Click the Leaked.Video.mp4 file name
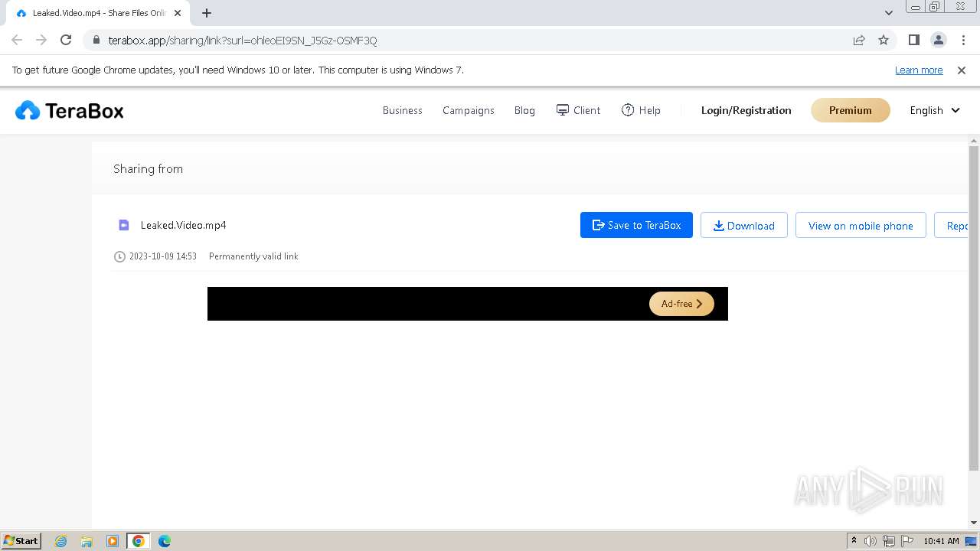980x551 pixels. coord(184,225)
